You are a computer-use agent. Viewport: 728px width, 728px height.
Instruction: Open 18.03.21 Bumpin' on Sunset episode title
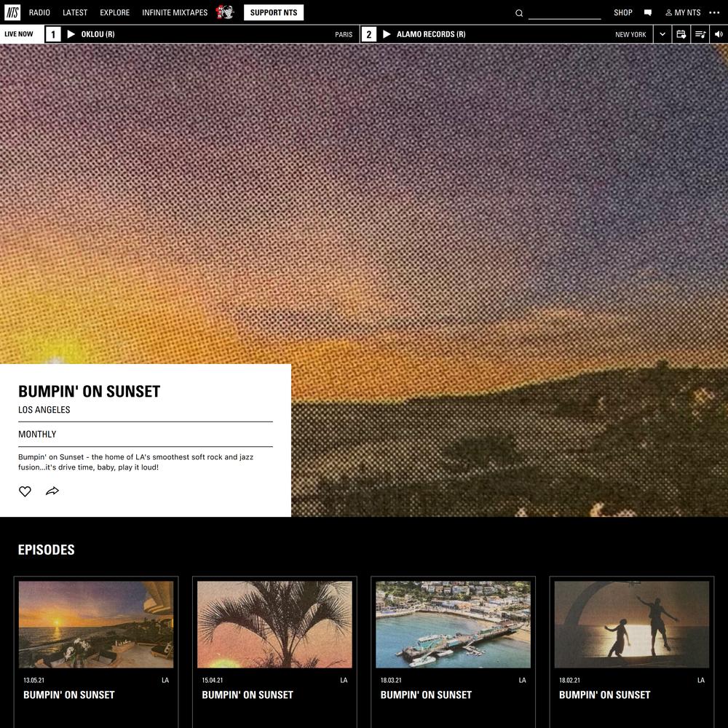point(426,695)
